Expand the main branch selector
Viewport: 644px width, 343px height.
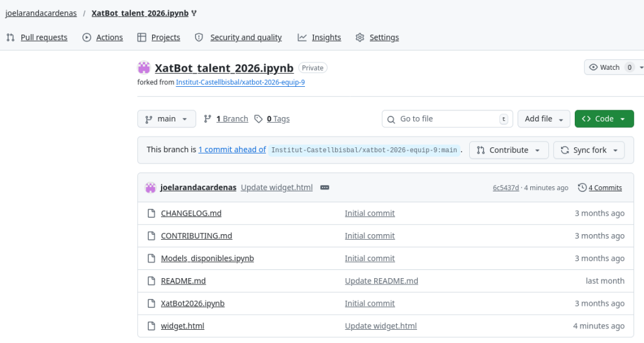click(166, 119)
